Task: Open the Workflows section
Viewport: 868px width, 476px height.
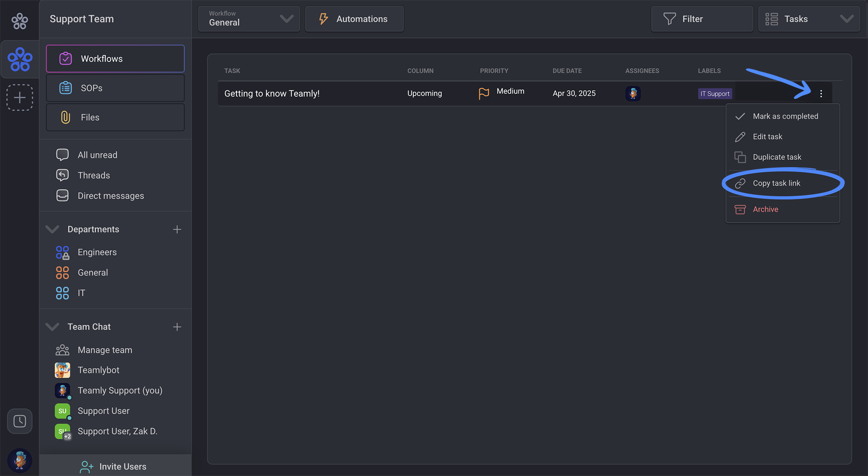Action: pyautogui.click(x=115, y=59)
